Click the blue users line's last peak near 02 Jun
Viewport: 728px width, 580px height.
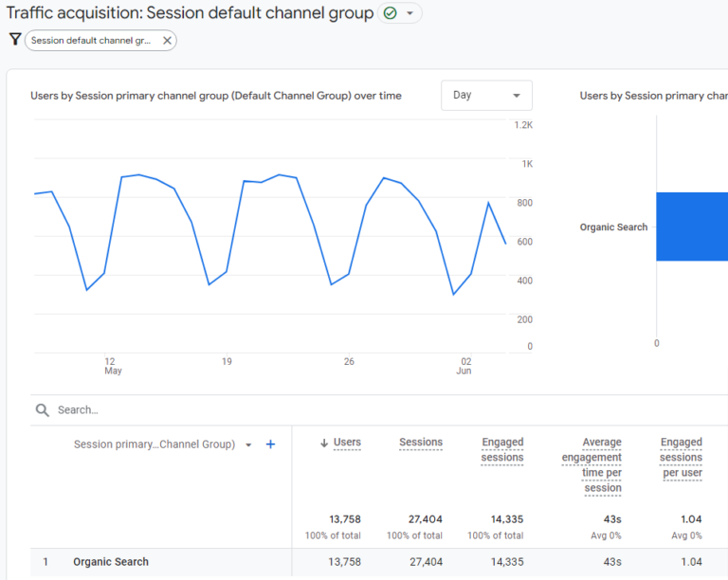click(488, 203)
